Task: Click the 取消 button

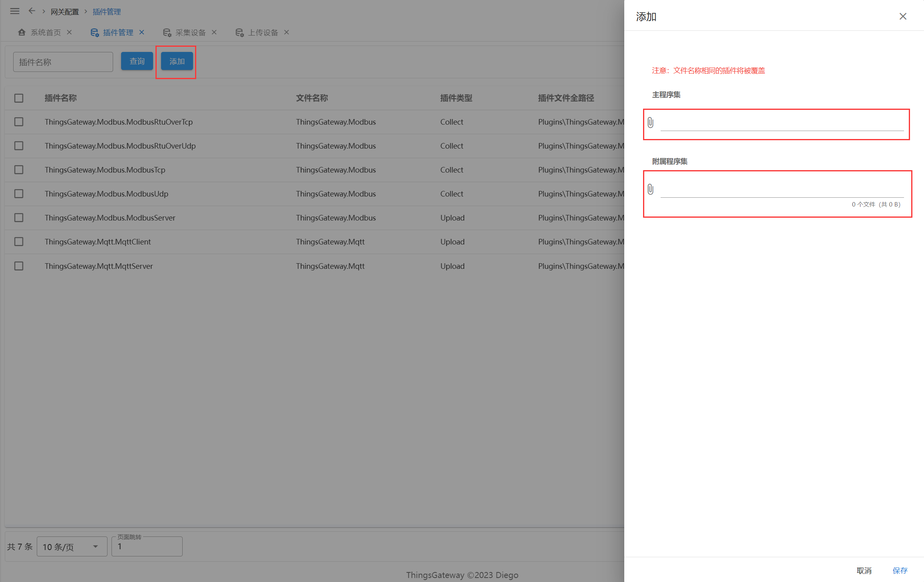Action: click(864, 570)
